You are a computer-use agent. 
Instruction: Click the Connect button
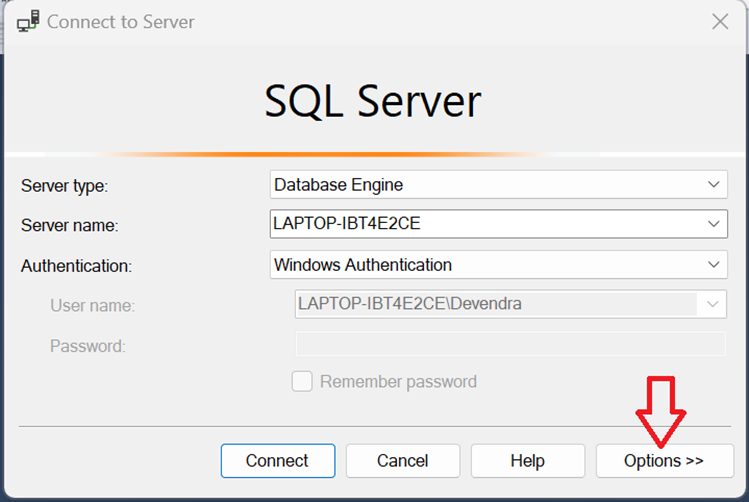click(x=278, y=460)
